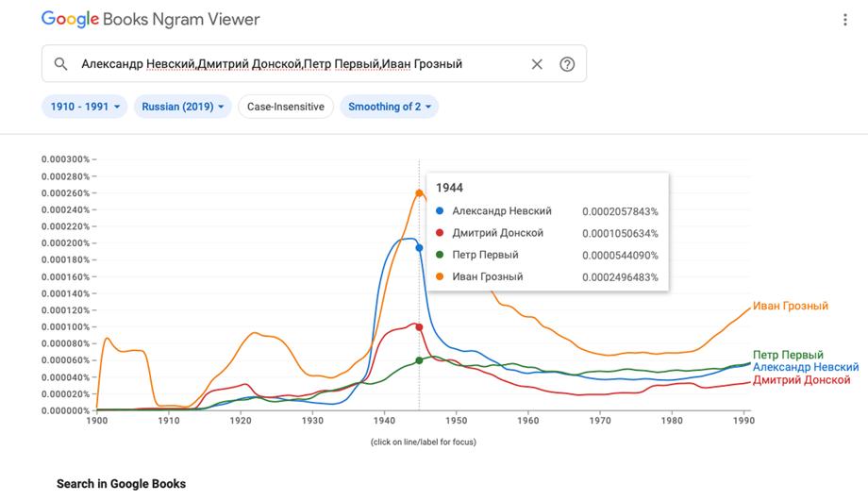Click red swatch beside Дмитрий Донской in tooltip
This screenshot has width=868, height=500.
pos(440,233)
